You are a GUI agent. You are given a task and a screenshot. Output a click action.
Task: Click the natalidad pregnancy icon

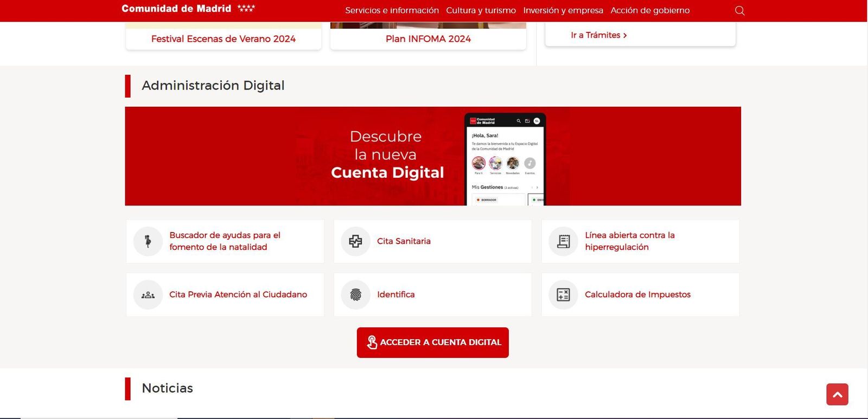148,241
